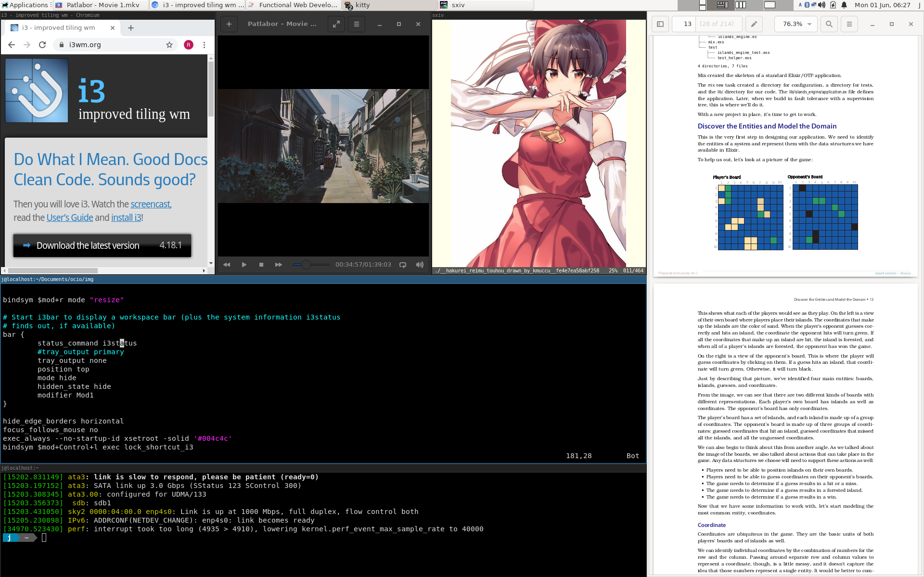
Task: Go back in Chromium
Action: [12, 45]
